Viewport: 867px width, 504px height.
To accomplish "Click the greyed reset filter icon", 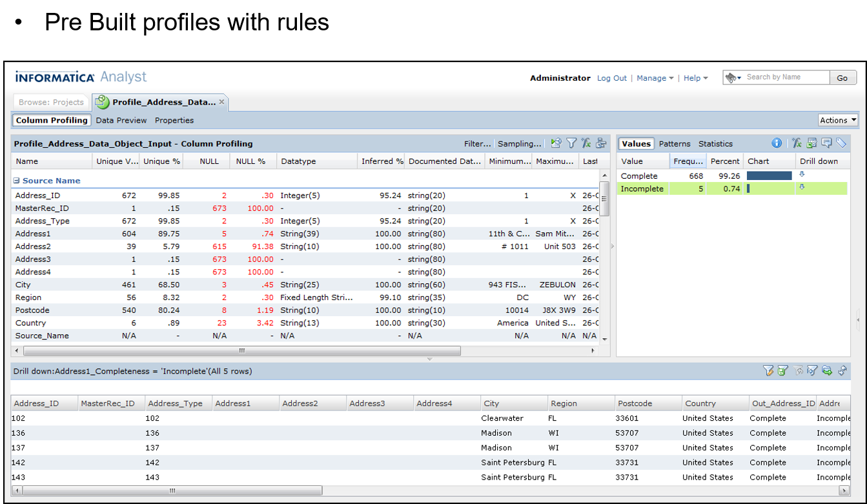I will pyautogui.click(x=799, y=370).
